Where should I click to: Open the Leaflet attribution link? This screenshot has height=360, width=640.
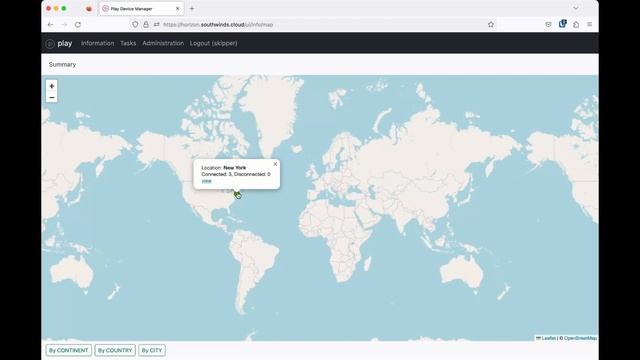[x=549, y=338]
